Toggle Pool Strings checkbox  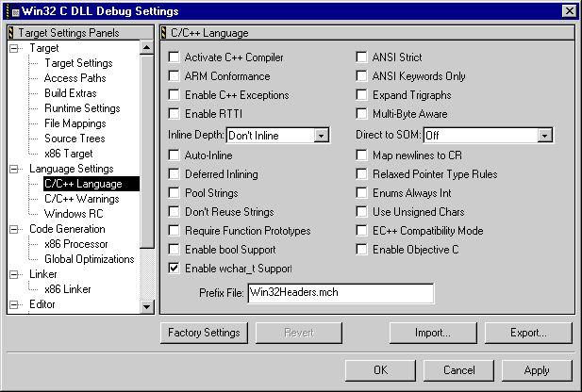(174, 193)
